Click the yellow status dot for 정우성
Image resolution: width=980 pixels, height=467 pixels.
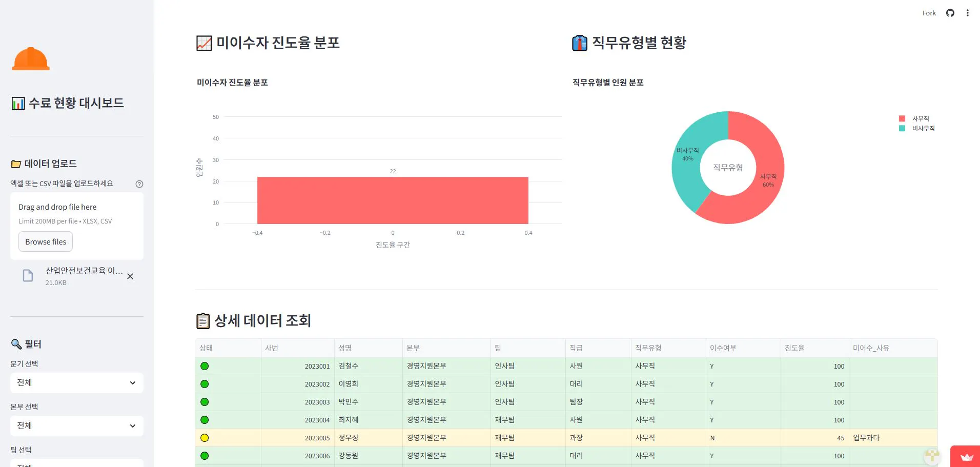tap(205, 438)
